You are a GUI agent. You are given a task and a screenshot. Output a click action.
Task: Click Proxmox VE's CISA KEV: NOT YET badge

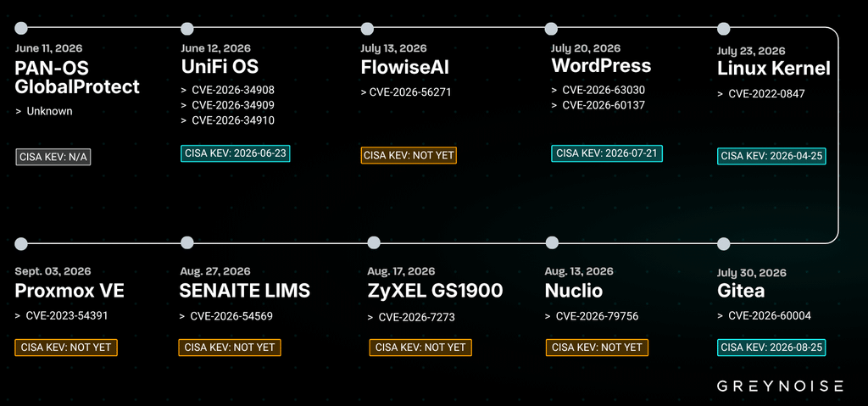pos(66,348)
